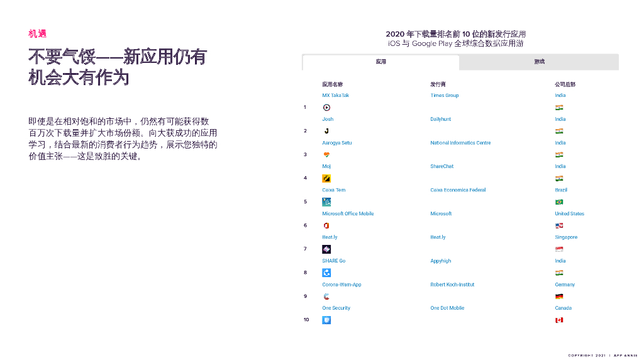Select the 应用 tab

pos(380,62)
